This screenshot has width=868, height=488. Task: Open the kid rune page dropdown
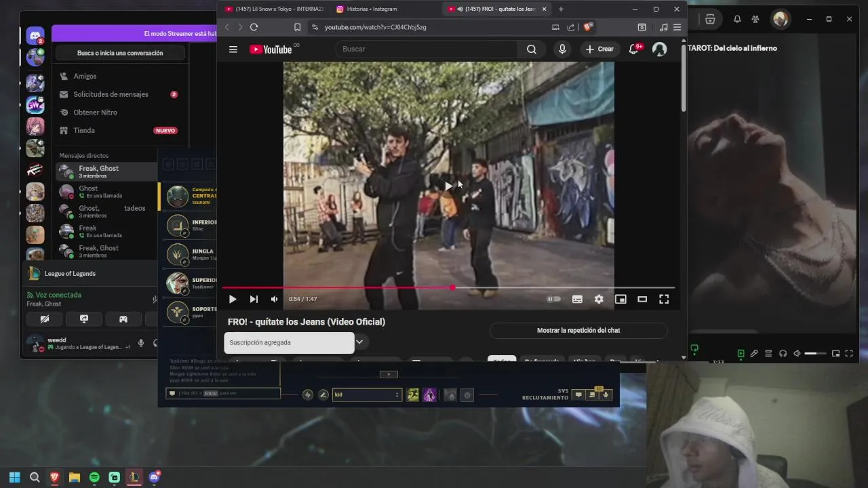pyautogui.click(x=367, y=394)
